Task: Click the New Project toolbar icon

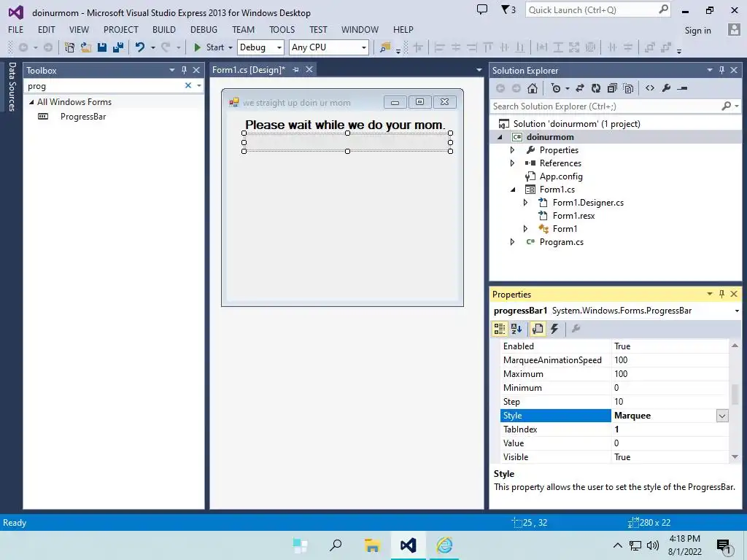Action: 69,47
